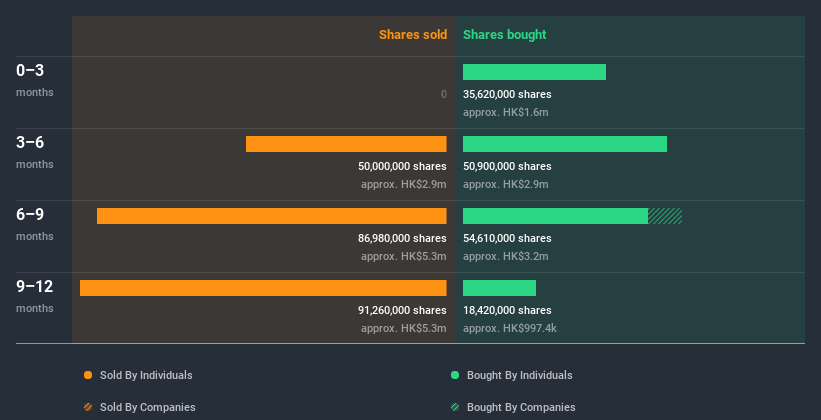Viewport: 821px width, 420px height.
Task: Click the 9–12 months row label
Action: tap(35, 296)
